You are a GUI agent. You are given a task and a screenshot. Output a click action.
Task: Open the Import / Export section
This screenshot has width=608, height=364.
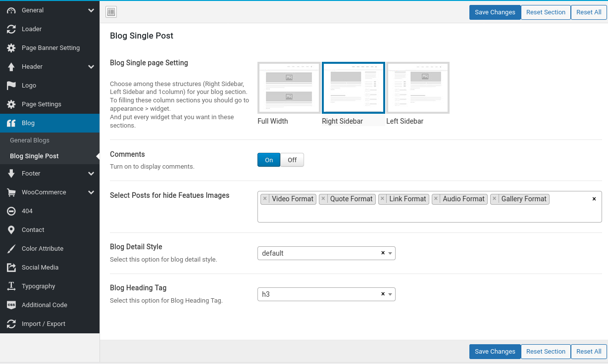(50, 324)
